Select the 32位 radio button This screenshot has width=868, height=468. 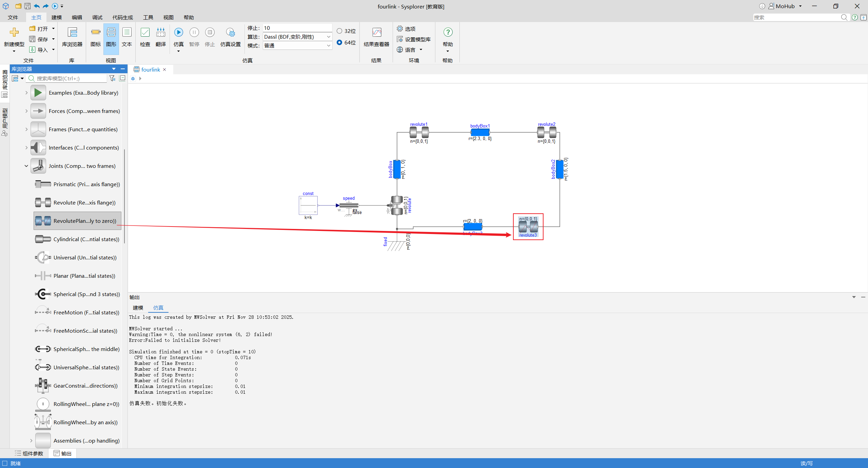[339, 31]
